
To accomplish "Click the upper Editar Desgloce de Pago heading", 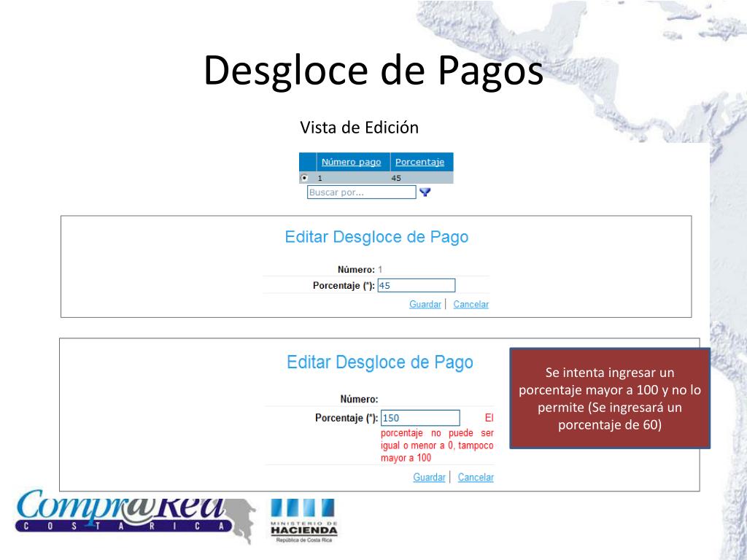I will pos(376,237).
